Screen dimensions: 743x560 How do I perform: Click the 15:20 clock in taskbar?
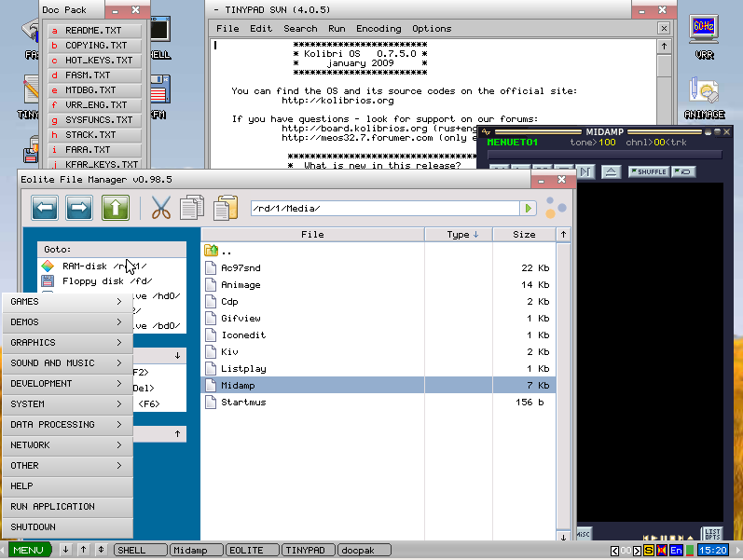tap(712, 550)
